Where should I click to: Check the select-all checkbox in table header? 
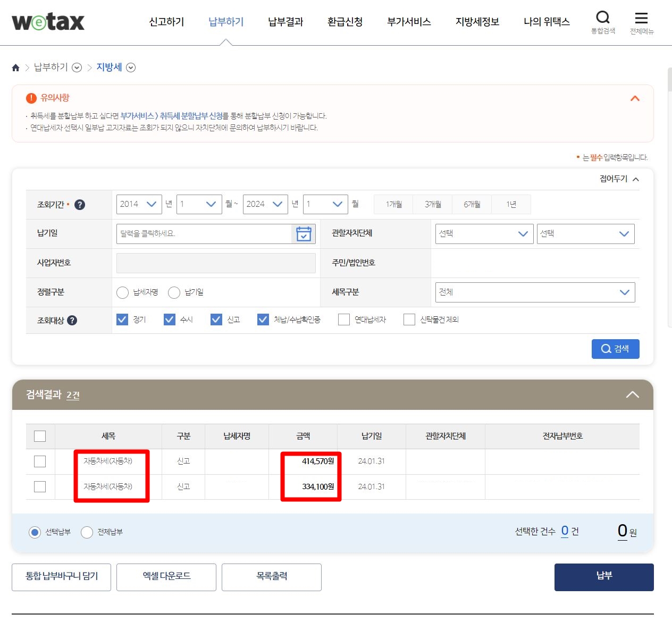coord(40,436)
